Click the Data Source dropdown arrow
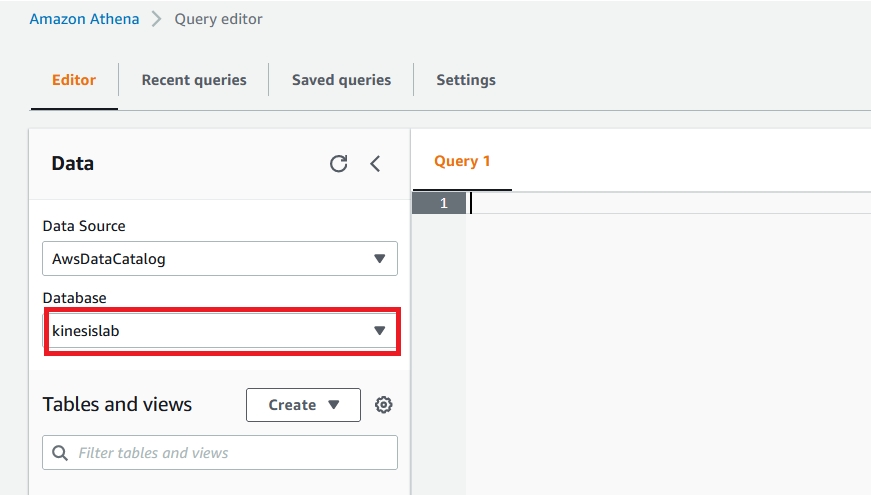 click(x=379, y=259)
